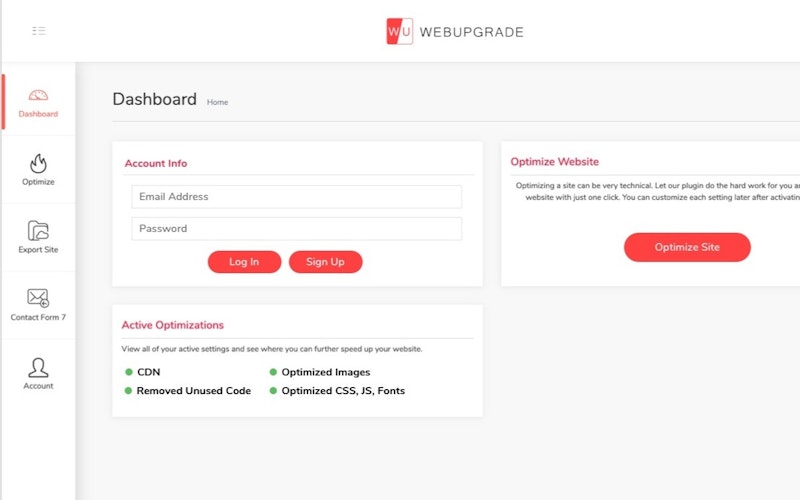The width and height of the screenshot is (800, 500).
Task: Click green dot beside Optimized Images
Action: pyautogui.click(x=273, y=372)
